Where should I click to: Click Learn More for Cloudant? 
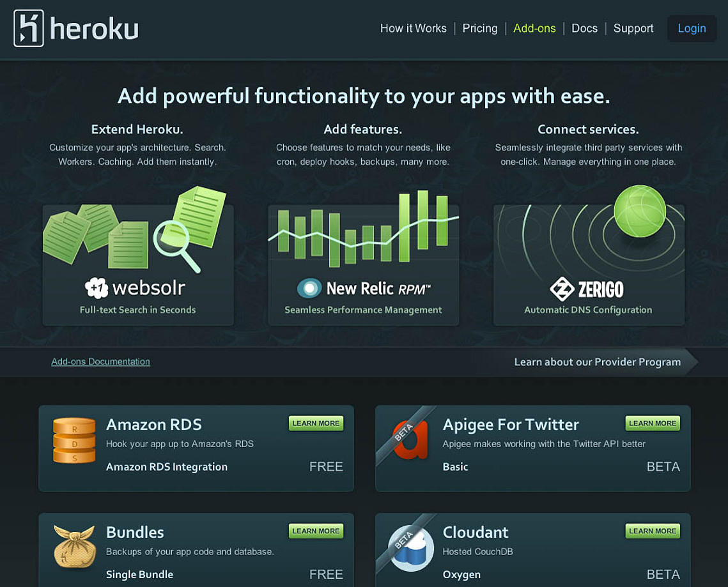click(x=653, y=531)
